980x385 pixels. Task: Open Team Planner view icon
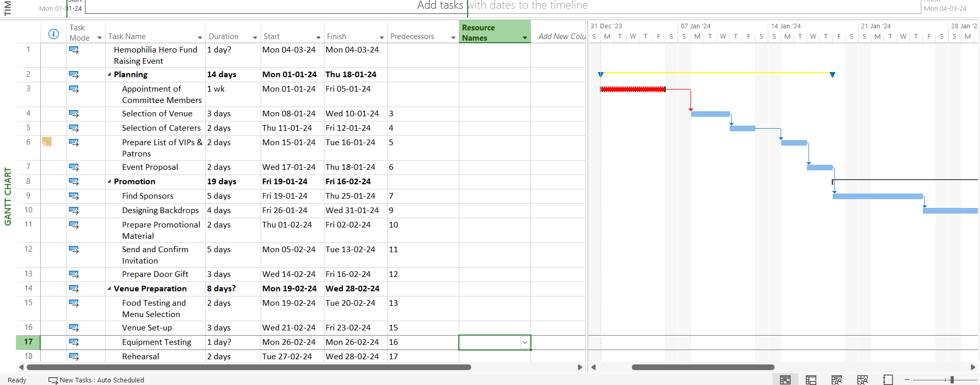tap(837, 380)
